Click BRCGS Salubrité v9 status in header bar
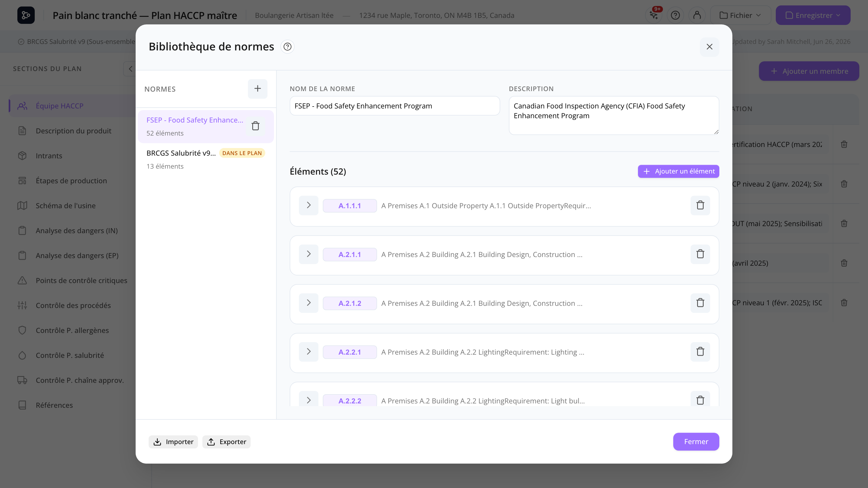The width and height of the screenshot is (868, 488). pyautogui.click(x=77, y=41)
